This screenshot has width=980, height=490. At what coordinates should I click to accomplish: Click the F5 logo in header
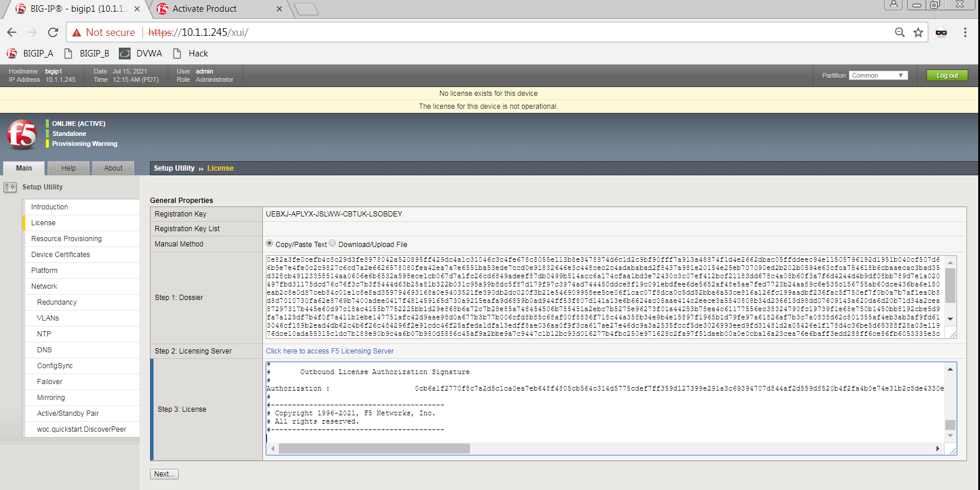click(22, 134)
